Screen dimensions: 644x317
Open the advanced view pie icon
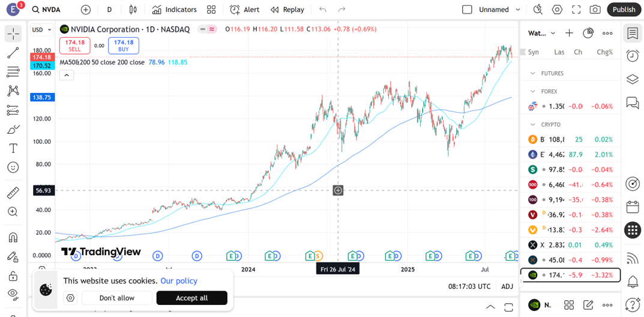click(589, 33)
